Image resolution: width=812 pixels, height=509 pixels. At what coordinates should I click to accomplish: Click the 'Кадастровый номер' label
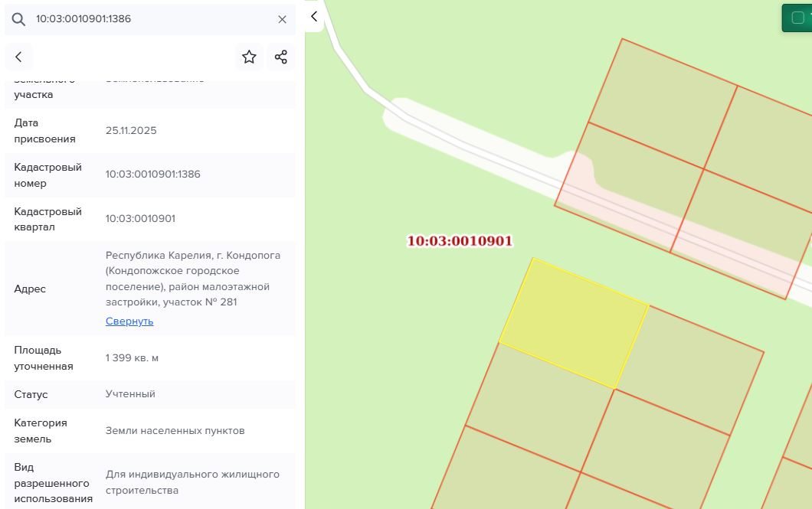[47, 175]
